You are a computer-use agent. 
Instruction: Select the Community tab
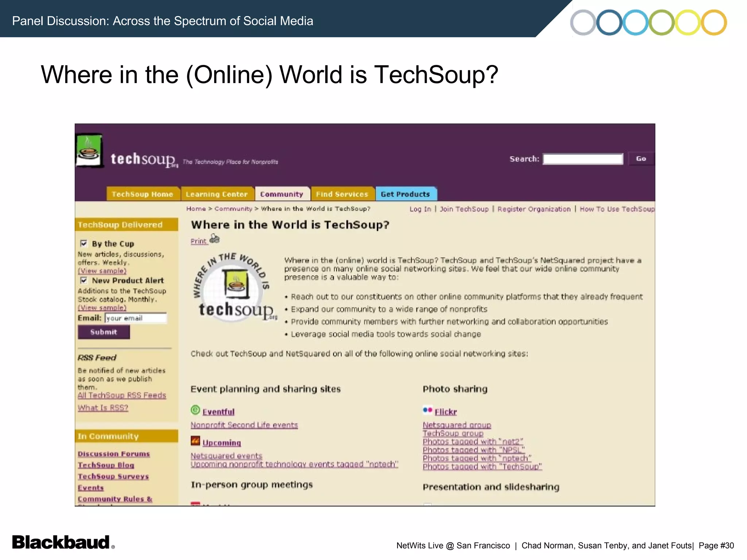coord(282,194)
